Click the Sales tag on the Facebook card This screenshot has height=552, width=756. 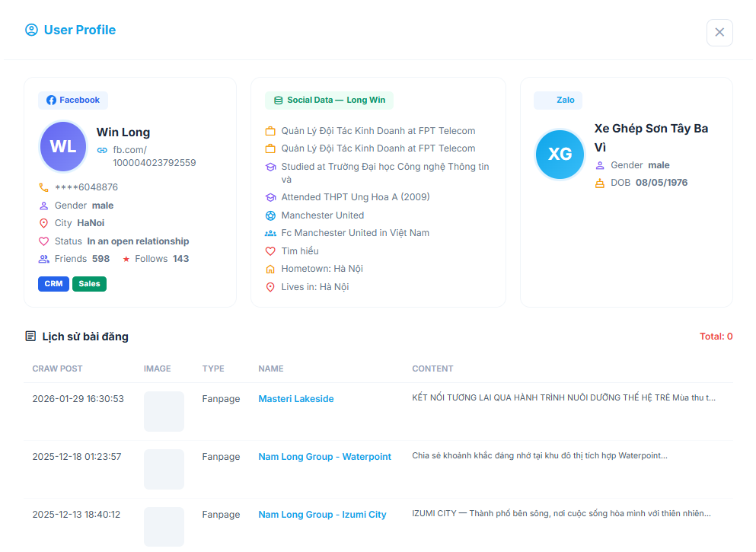click(x=89, y=283)
